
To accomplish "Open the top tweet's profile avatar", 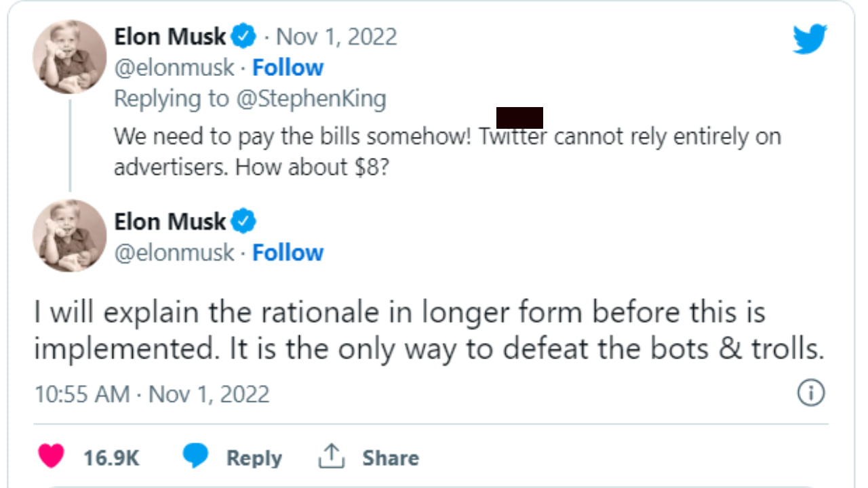I will (x=69, y=57).
